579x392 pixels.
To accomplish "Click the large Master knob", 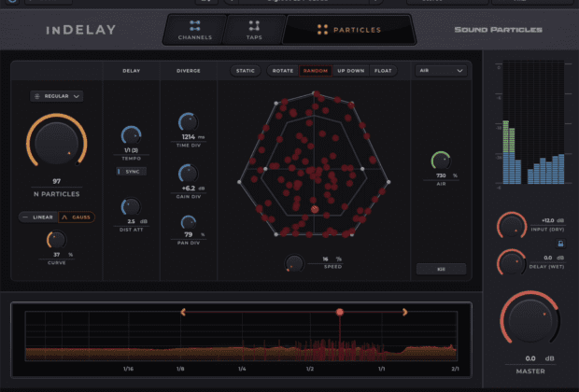I will 530,320.
